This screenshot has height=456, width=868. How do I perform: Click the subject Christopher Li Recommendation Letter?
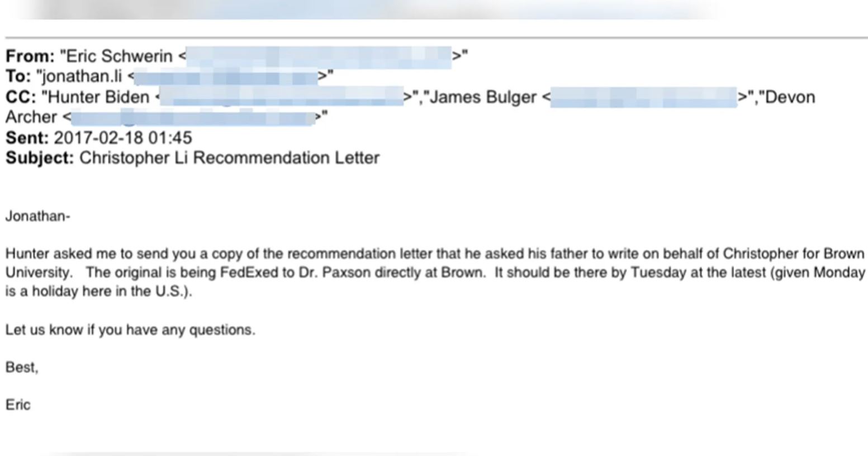[x=229, y=158]
